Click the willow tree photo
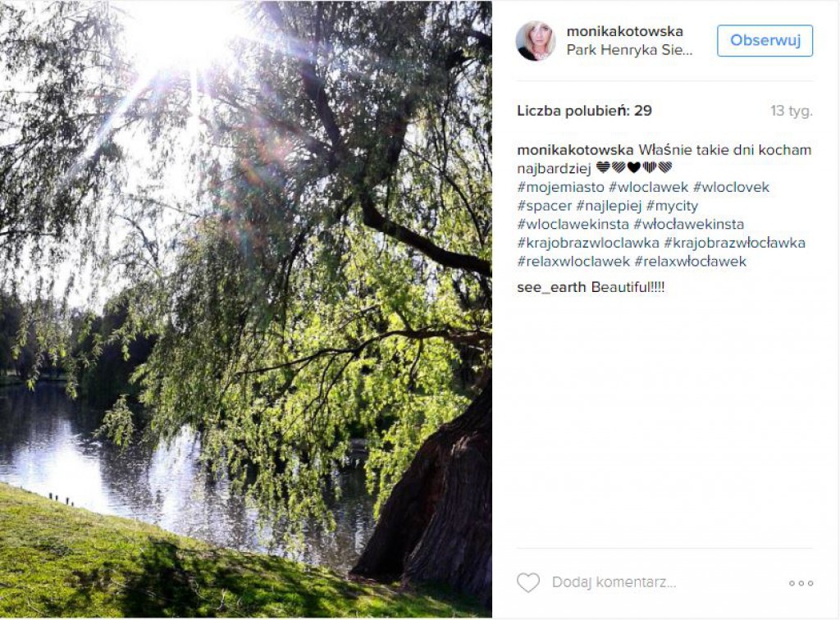This screenshot has width=840, height=620. coord(246,309)
